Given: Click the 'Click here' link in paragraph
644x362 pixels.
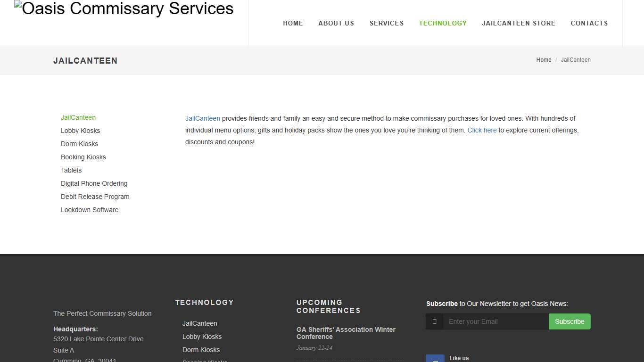Looking at the screenshot, I should [482, 130].
